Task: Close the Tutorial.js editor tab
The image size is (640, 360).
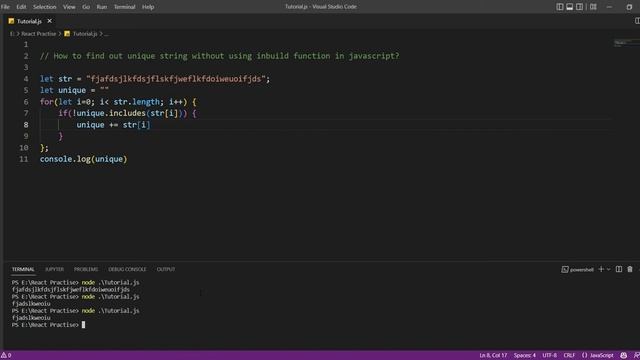Action: [49, 21]
